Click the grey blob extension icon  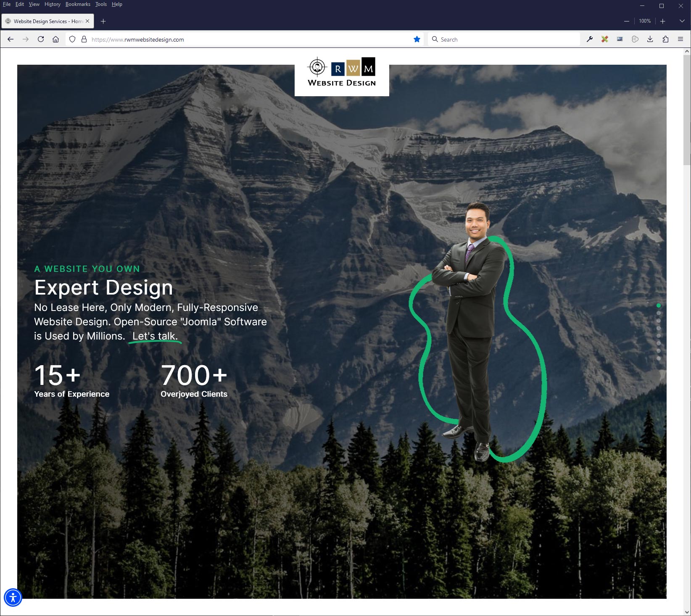coord(635,39)
